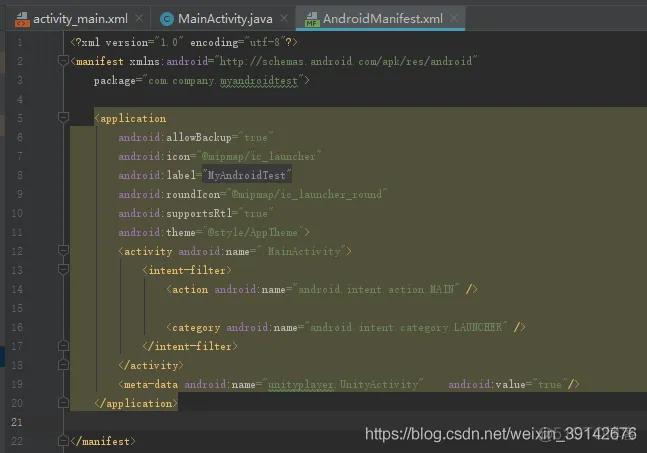Click the AndroidManifest.xml manifest file icon
This screenshot has width=647, height=453.
(x=312, y=19)
